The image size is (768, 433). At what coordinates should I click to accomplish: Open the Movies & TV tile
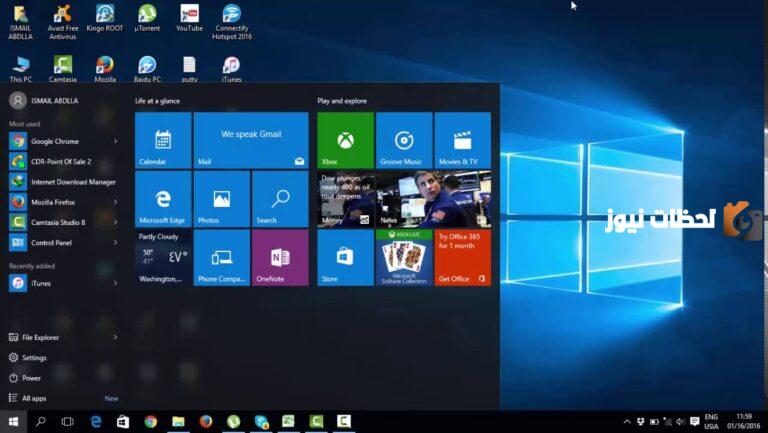tap(462, 140)
